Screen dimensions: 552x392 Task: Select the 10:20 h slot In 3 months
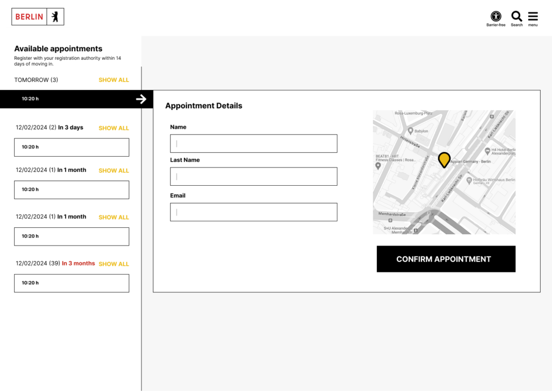tap(72, 283)
